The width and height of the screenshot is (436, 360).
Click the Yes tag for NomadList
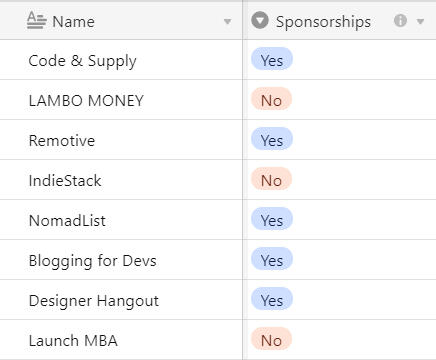point(272,219)
